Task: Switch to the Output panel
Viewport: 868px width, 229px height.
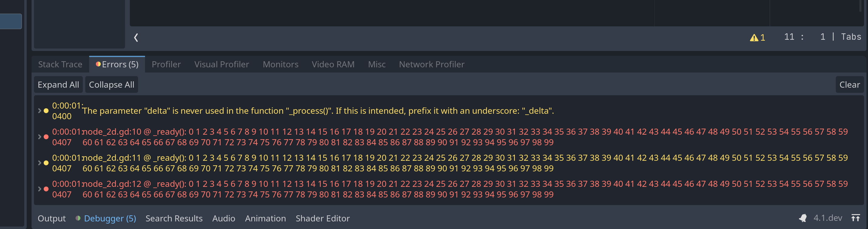Action: pyautogui.click(x=52, y=218)
